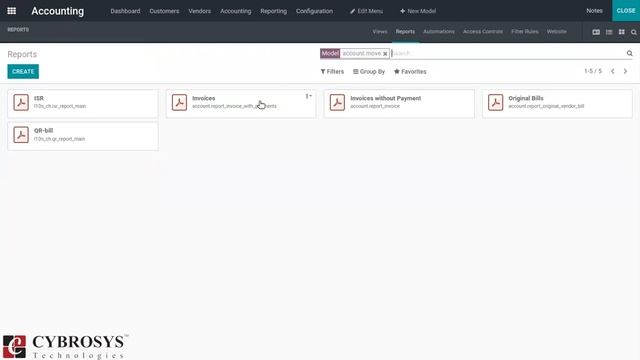Switch to the Access Controls tab

point(483,31)
